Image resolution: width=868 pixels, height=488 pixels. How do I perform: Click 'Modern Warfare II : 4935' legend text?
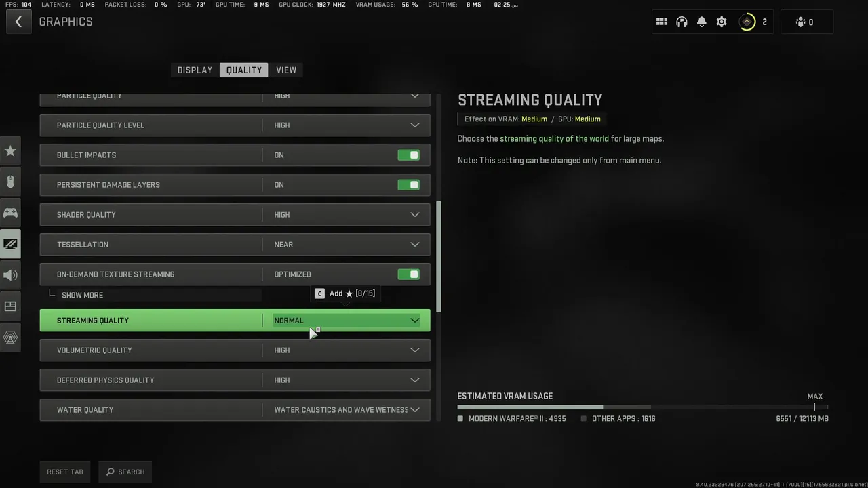click(517, 419)
